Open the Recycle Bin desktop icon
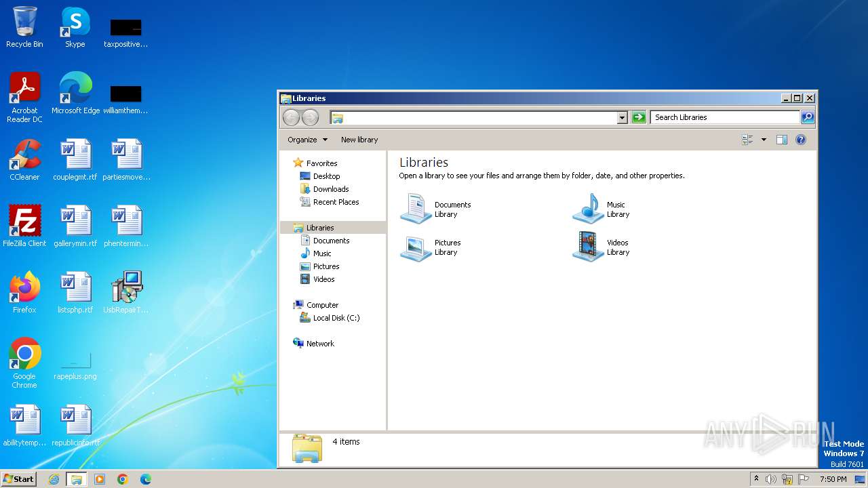The image size is (868, 488). pyautogui.click(x=24, y=27)
